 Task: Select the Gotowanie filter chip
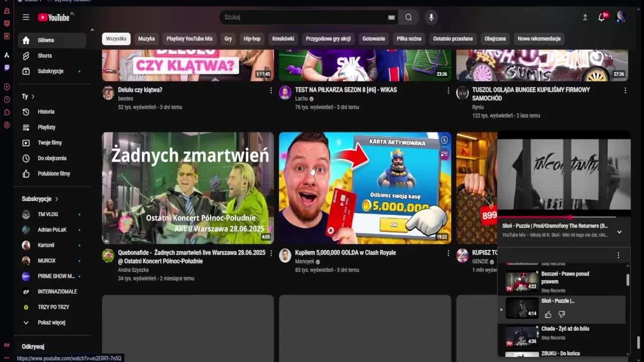(x=374, y=39)
